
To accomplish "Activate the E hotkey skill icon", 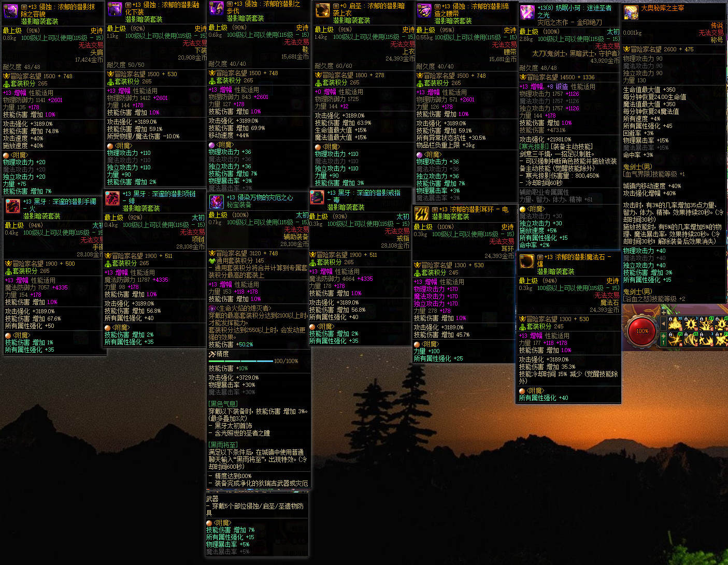I will (707, 324).
